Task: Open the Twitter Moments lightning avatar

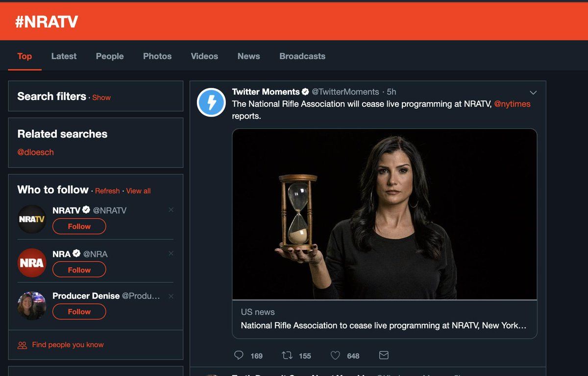Action: point(211,102)
